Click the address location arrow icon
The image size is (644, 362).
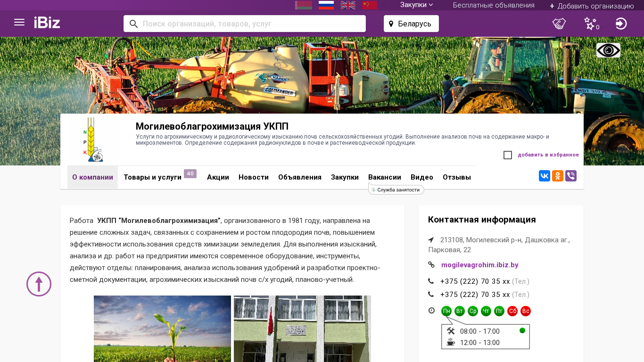431,239
